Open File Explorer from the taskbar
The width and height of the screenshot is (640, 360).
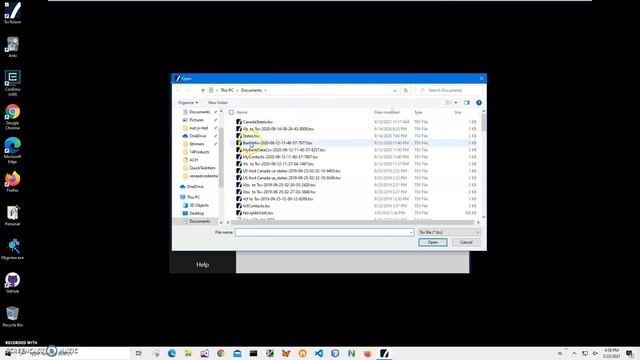click(188, 353)
